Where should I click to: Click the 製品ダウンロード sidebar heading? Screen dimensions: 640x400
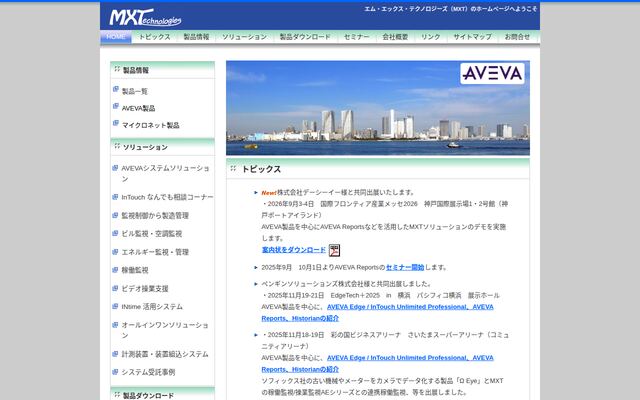pyautogui.click(x=149, y=395)
